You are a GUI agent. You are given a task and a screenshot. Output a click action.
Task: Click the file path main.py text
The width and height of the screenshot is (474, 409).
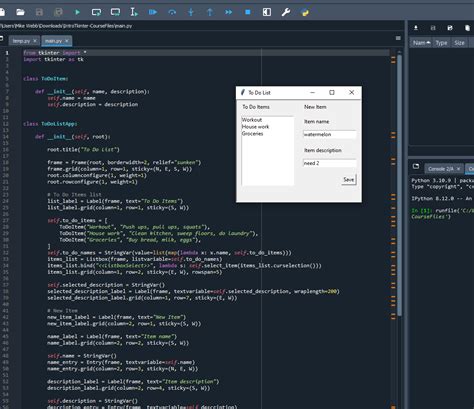click(x=123, y=26)
